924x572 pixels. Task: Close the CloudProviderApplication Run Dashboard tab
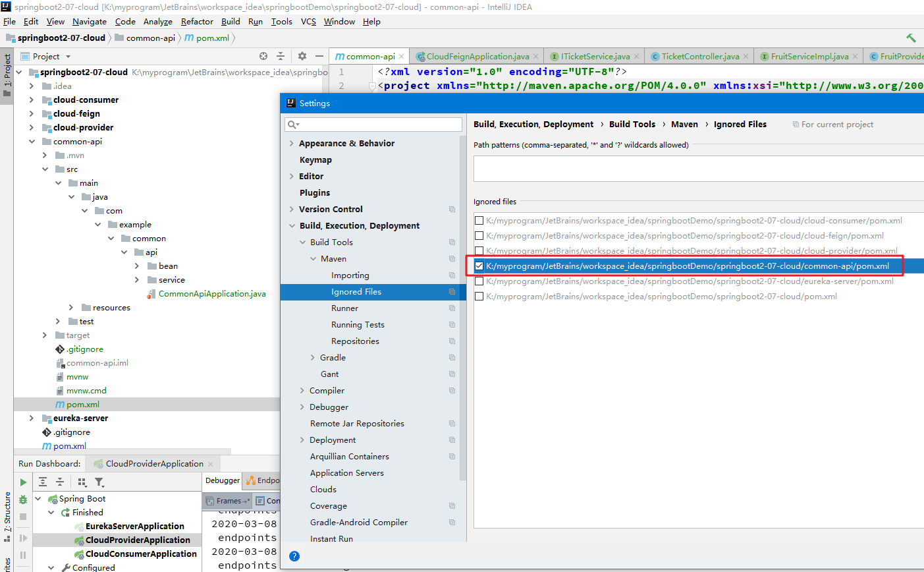pyautogui.click(x=210, y=464)
